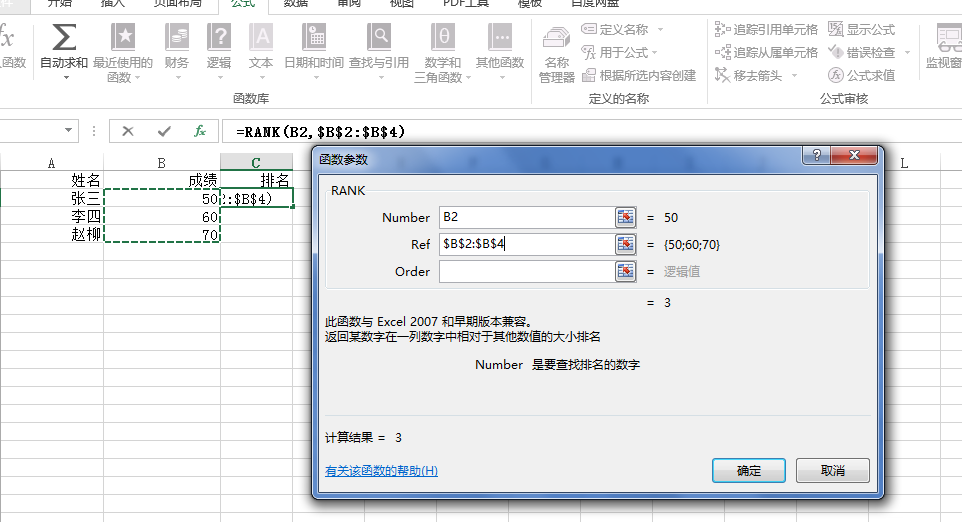The height and width of the screenshot is (522, 962).
Task: Expand the More Functions dropdown arrow
Action: click(x=502, y=78)
